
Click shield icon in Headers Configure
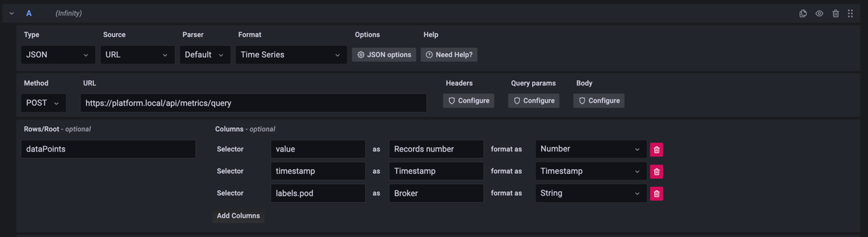point(452,101)
